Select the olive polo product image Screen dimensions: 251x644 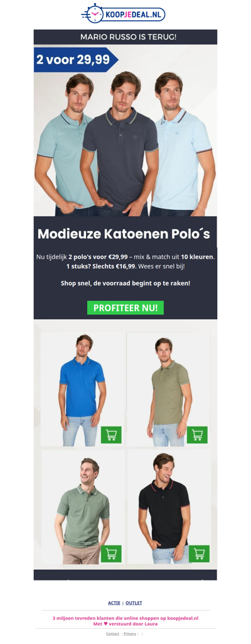click(169, 389)
